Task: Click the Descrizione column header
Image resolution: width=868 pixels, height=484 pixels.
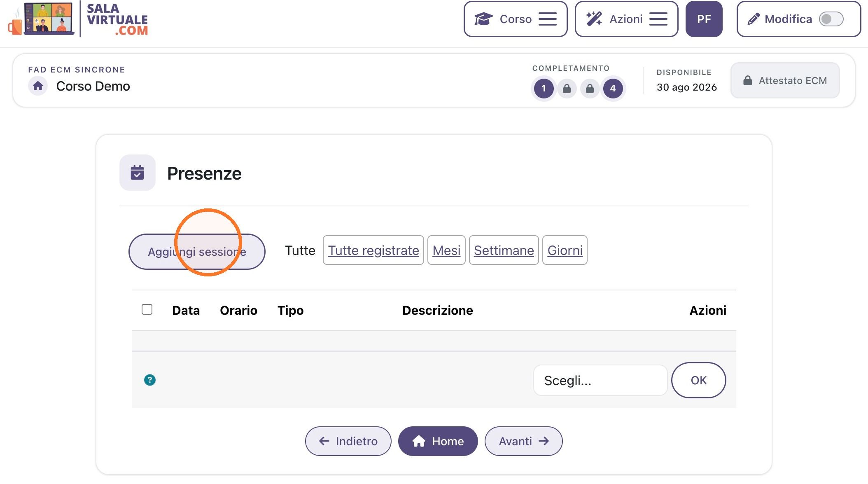Action: coord(437,310)
